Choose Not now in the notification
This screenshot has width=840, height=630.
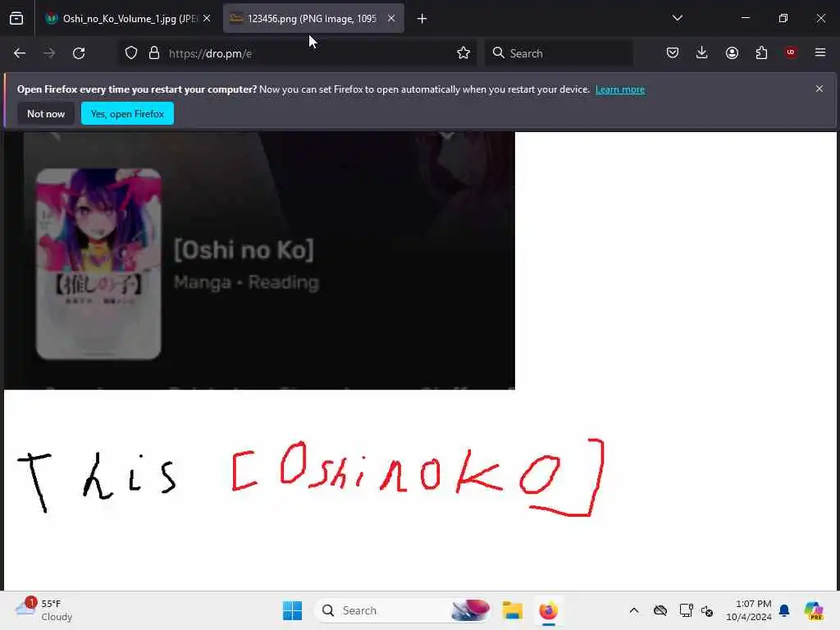click(46, 113)
